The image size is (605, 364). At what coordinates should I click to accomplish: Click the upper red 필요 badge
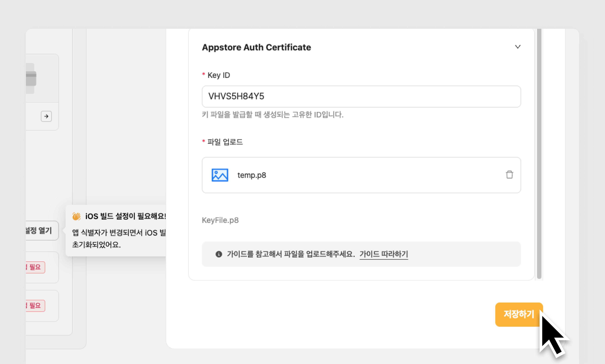pos(35,267)
